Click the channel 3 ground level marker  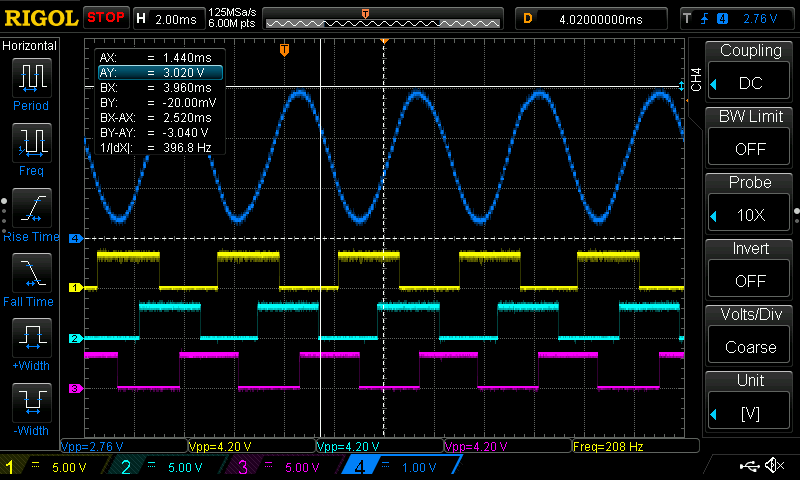coord(76,388)
